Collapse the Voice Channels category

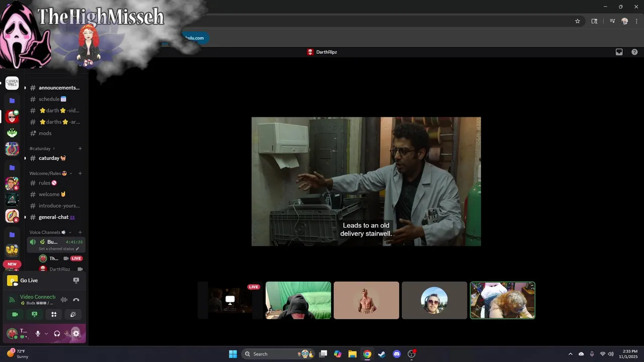pos(50,232)
